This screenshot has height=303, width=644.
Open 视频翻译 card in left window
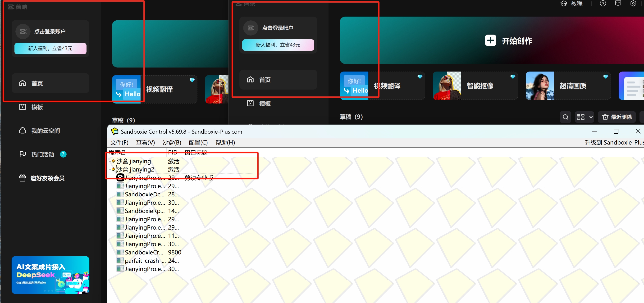(155, 89)
